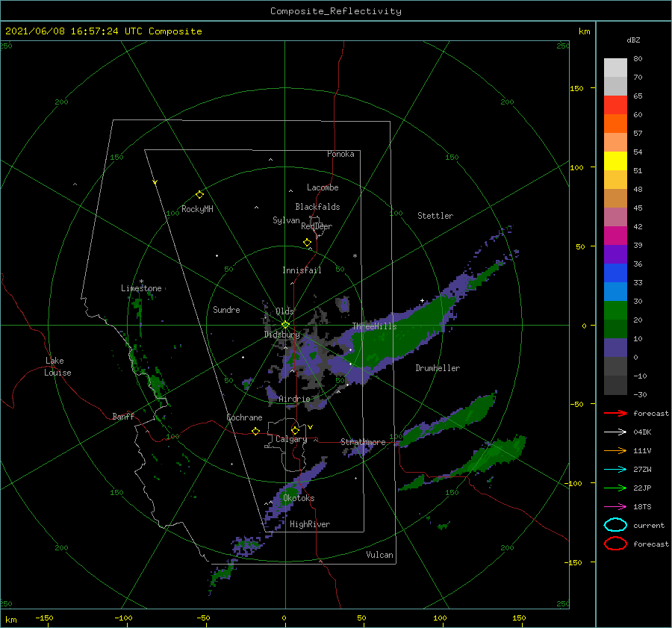
Task: Click the yellow v marker beside Calgary diamond
Action: pyautogui.click(x=311, y=427)
